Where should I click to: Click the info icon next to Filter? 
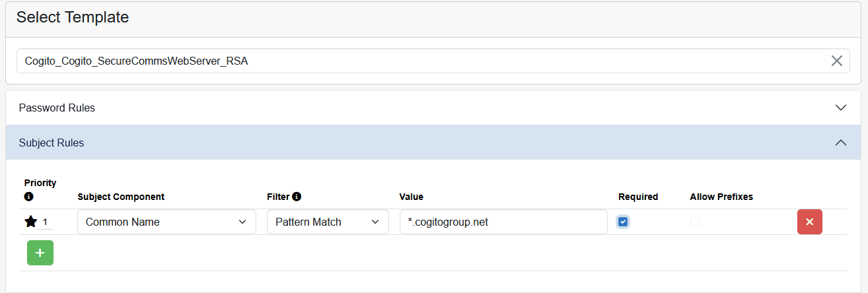297,196
